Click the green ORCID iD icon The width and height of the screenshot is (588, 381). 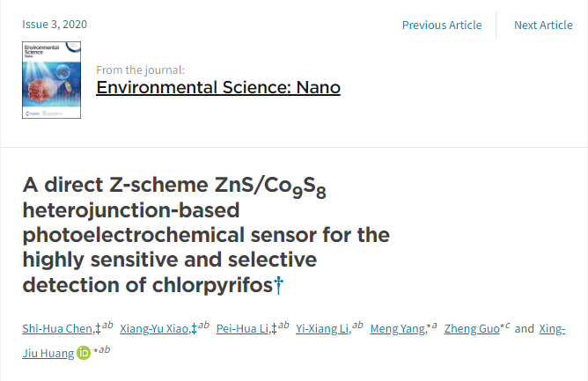pyautogui.click(x=84, y=353)
